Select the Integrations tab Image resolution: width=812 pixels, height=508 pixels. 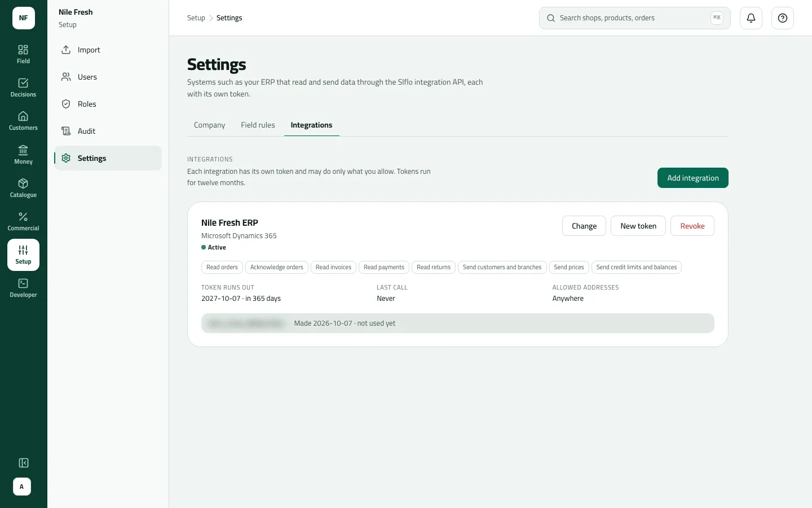311,125
